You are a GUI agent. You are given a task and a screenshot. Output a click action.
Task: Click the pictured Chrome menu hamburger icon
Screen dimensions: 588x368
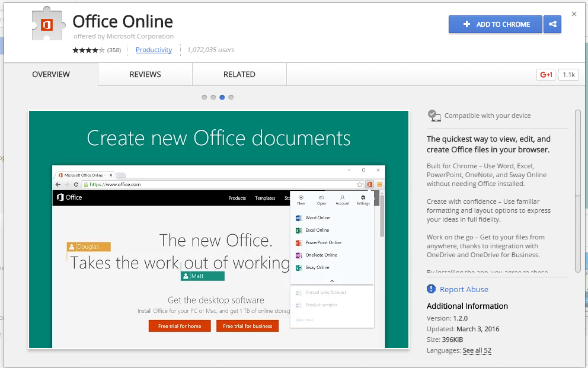[379, 184]
